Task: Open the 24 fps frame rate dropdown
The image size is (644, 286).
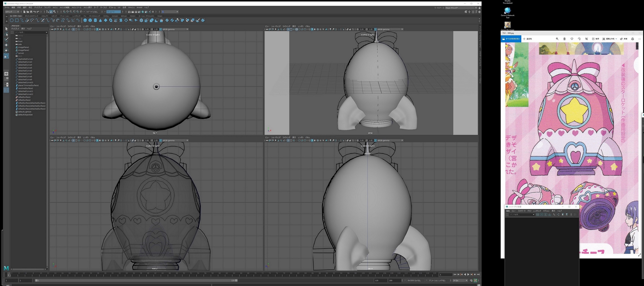Action: tap(460, 281)
